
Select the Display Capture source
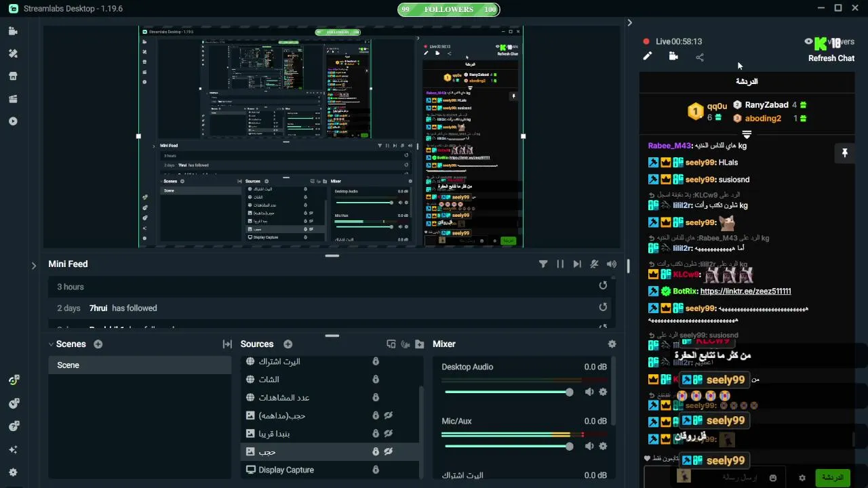[330, 470]
